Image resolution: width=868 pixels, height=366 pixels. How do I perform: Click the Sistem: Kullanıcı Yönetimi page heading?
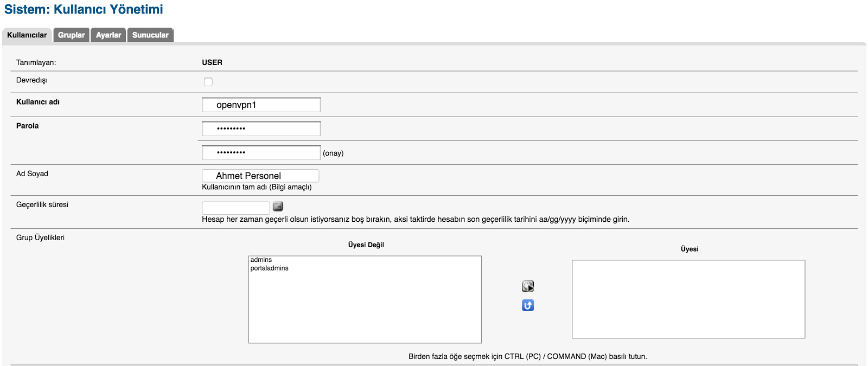(x=84, y=9)
